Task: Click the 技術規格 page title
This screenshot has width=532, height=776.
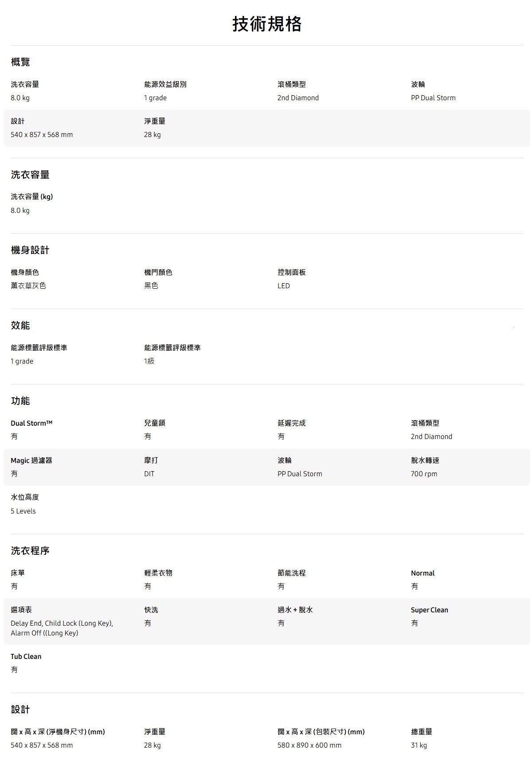Action: [267, 24]
